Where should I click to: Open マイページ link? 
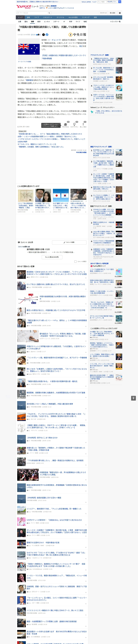pos(103,13)
